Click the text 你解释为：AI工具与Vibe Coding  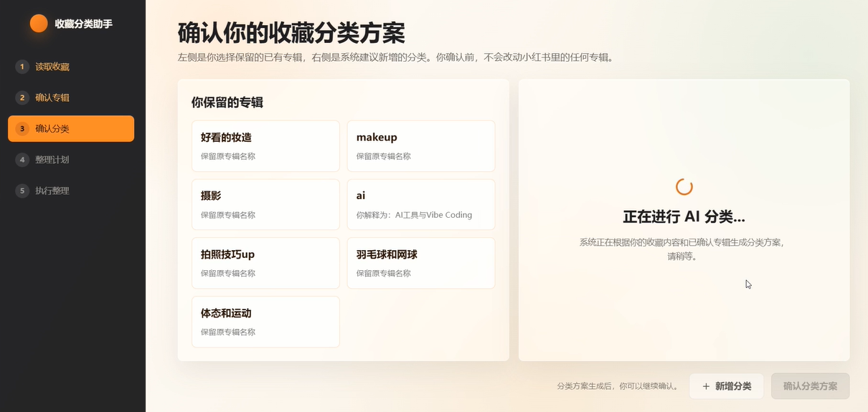click(415, 215)
